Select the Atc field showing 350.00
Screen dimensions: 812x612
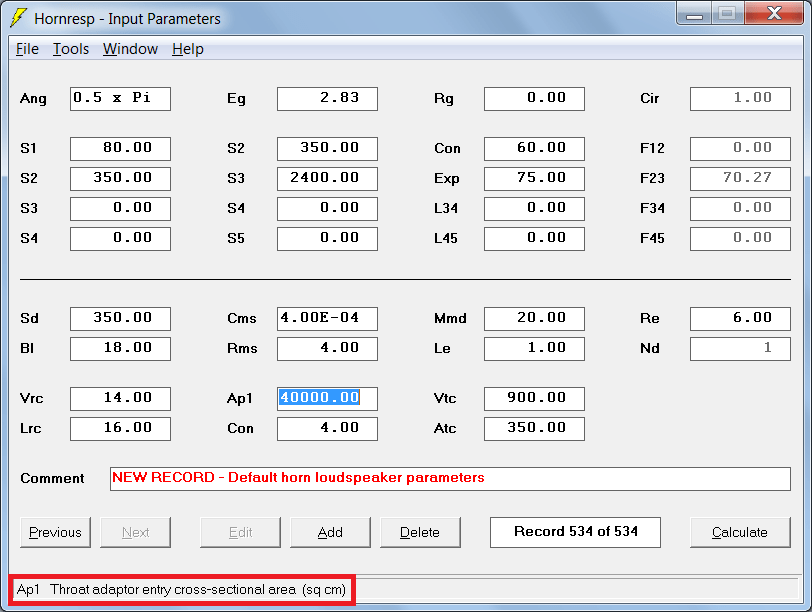534,429
